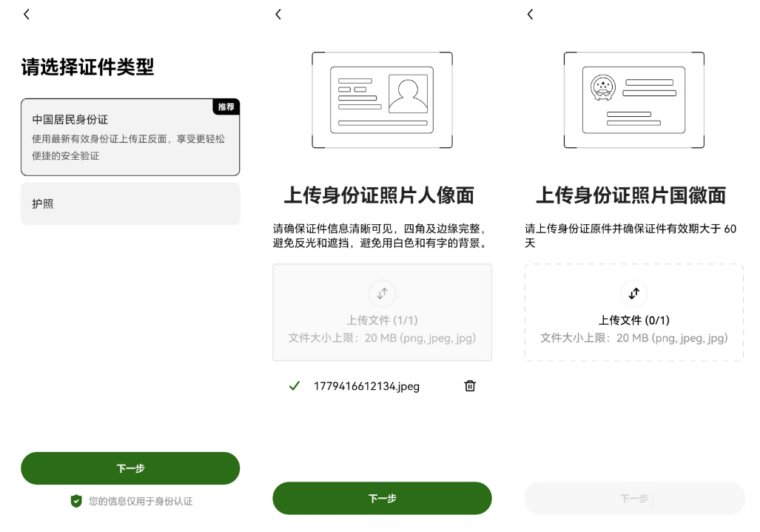Click the green shield privacy icon
This screenshot has width=760, height=532.
pos(76,501)
